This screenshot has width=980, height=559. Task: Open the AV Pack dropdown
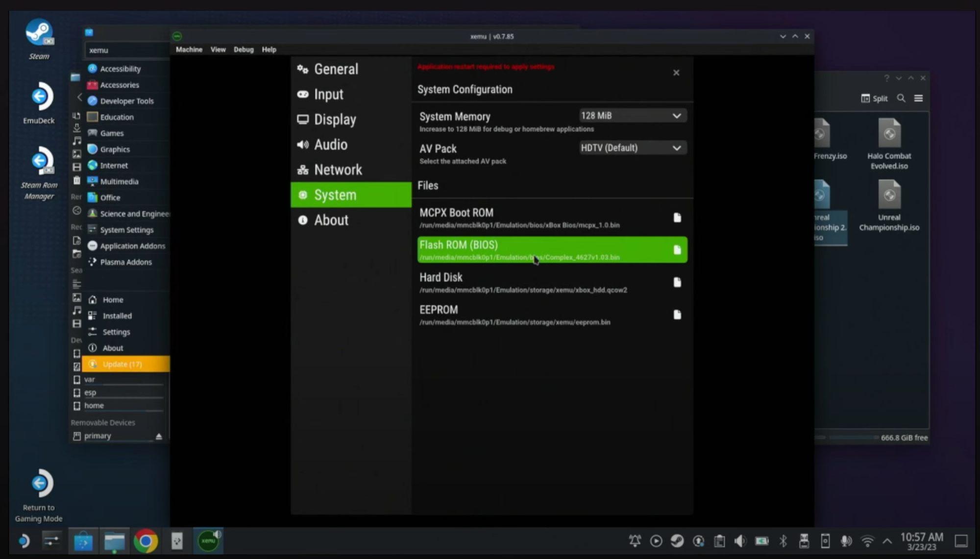(x=633, y=148)
